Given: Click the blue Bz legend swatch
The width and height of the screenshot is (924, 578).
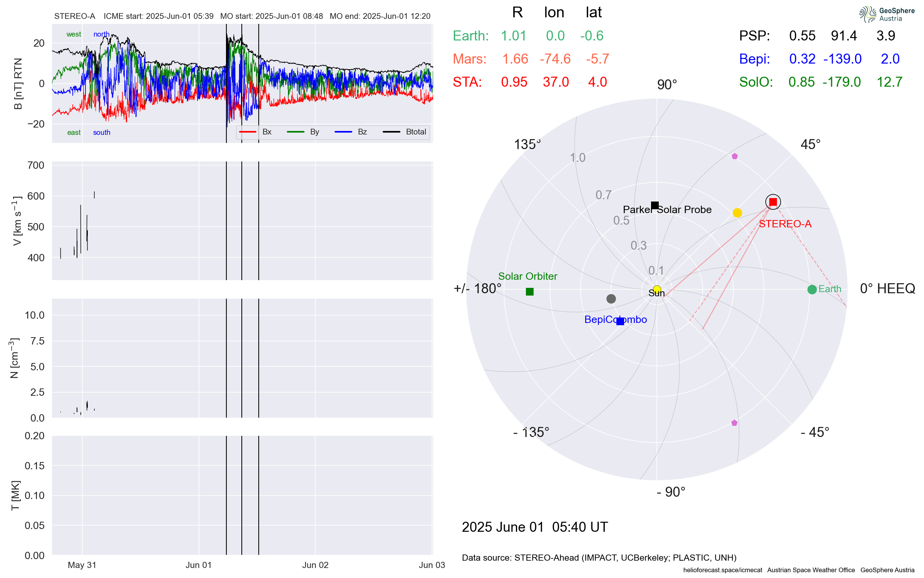Looking at the screenshot, I should [343, 132].
